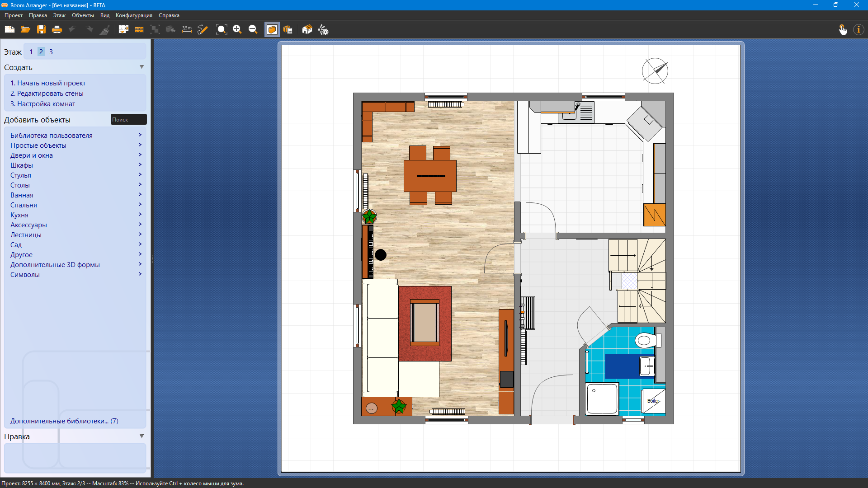The height and width of the screenshot is (488, 868).
Task: Click the zoom in magnifier icon
Action: (x=237, y=30)
